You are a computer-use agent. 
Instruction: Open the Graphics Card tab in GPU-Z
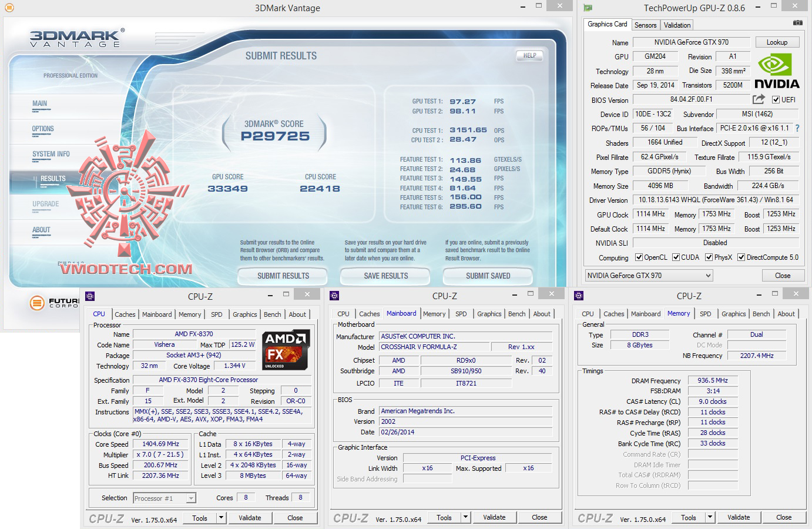607,24
